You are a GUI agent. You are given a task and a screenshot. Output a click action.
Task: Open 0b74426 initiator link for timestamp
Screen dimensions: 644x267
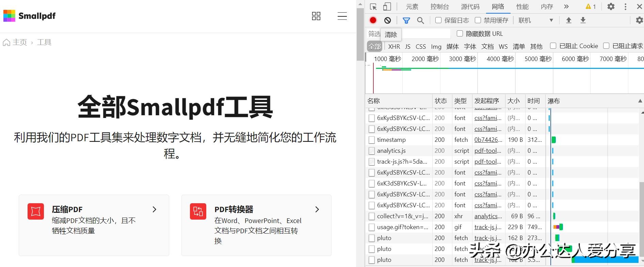488,140
